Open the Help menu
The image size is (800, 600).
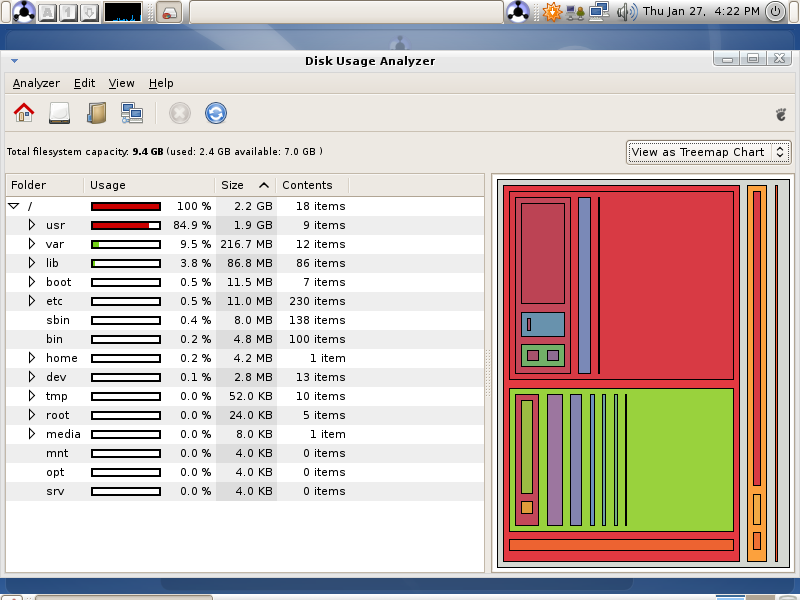coord(161,83)
